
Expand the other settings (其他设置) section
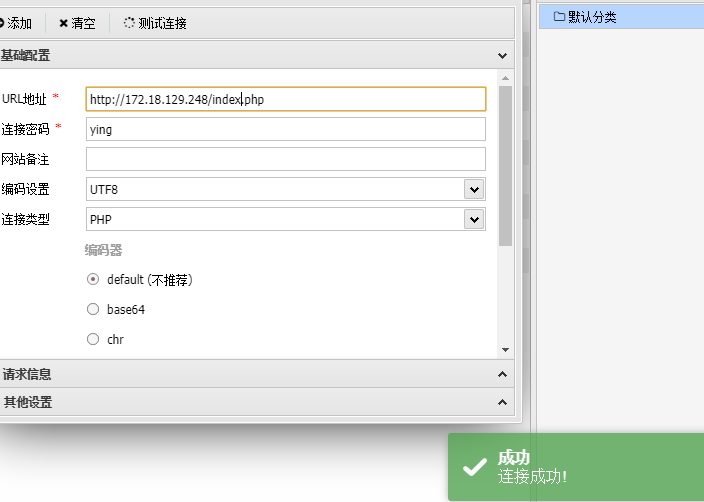(503, 402)
